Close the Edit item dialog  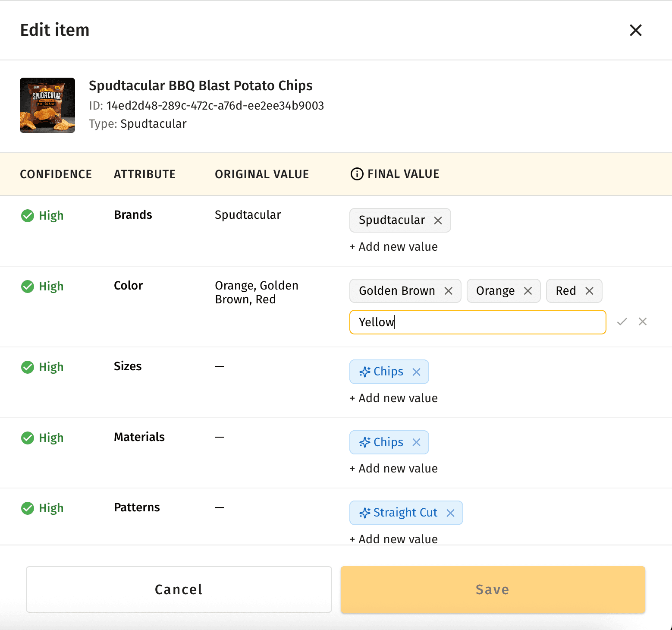tap(636, 30)
